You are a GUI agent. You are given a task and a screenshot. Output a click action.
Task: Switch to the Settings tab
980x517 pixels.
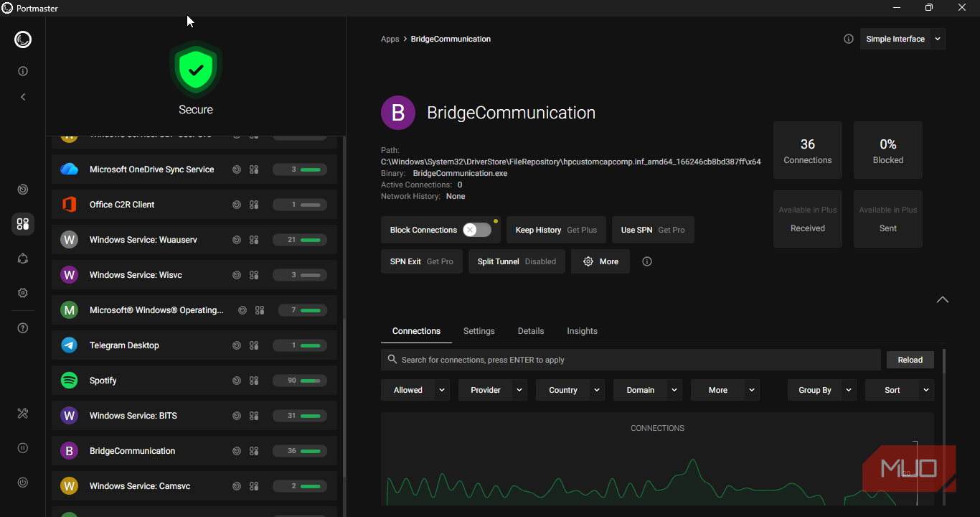(x=479, y=331)
